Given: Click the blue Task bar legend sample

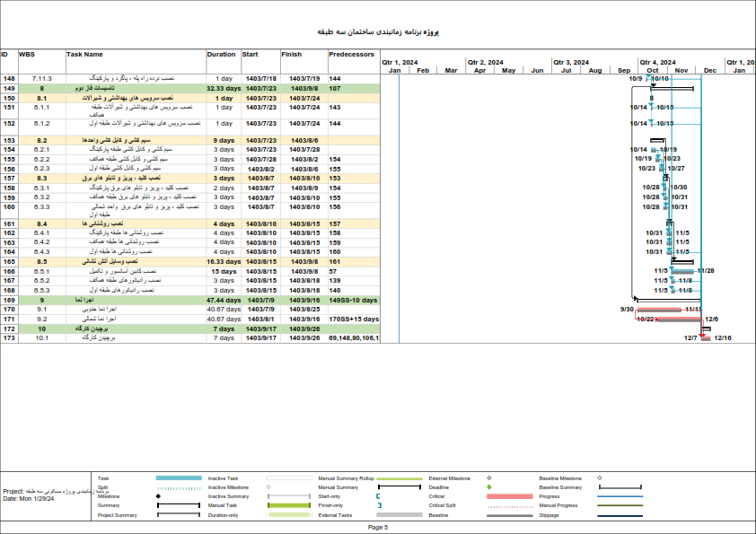Looking at the screenshot, I should (x=179, y=478).
